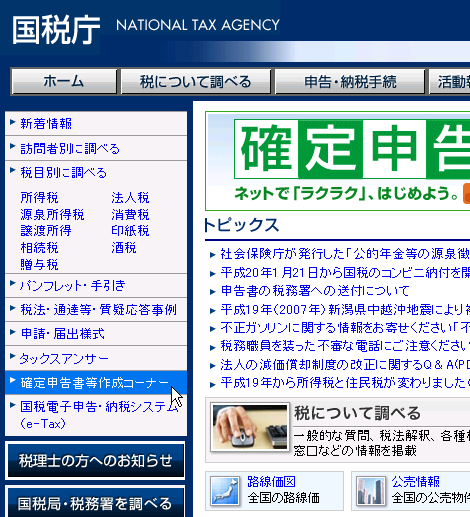Open the 確定申告 green banner
The height and width of the screenshot is (517, 470).
coord(338,161)
